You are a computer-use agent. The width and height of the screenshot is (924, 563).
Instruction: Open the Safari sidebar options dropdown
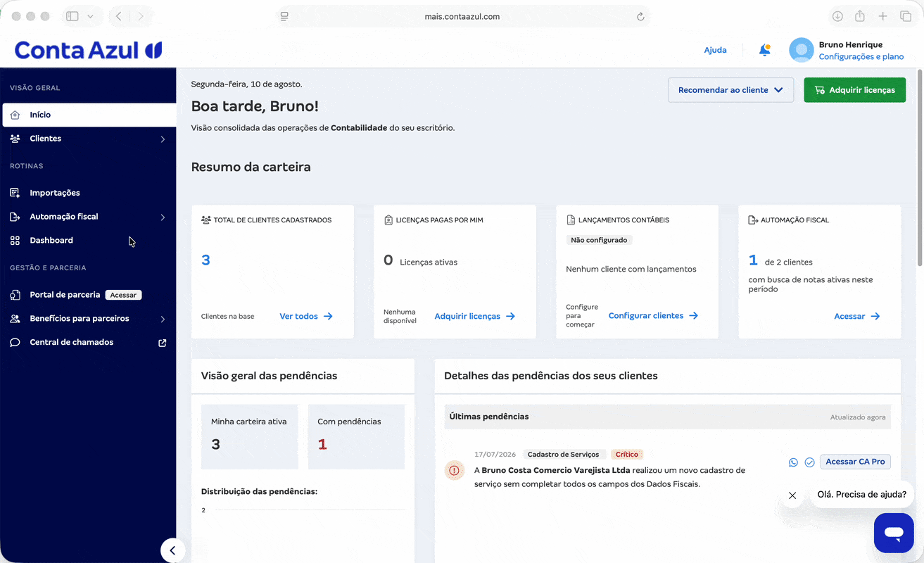[90, 16]
